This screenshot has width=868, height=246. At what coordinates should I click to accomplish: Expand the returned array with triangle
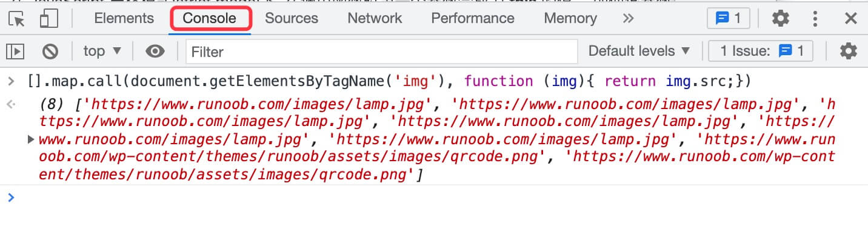click(x=31, y=140)
